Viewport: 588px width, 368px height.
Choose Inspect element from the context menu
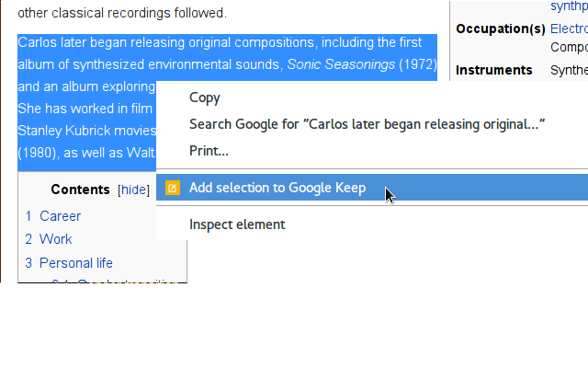237,224
